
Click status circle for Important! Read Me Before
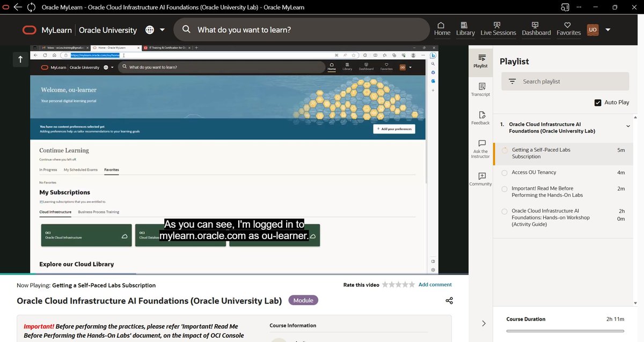click(504, 189)
